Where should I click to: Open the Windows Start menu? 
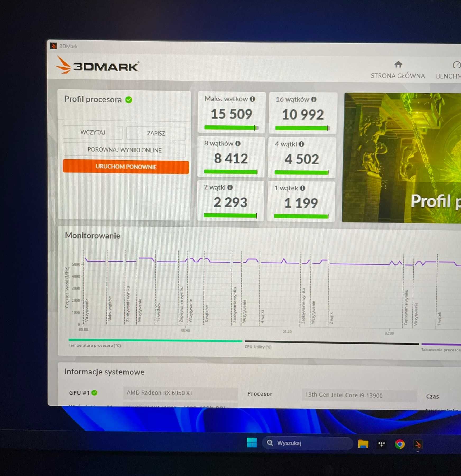[x=252, y=442]
